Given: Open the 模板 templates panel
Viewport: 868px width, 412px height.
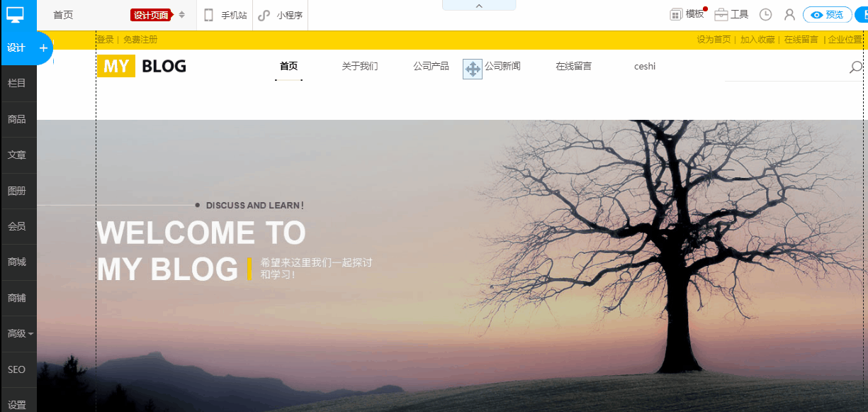Looking at the screenshot, I should [687, 14].
